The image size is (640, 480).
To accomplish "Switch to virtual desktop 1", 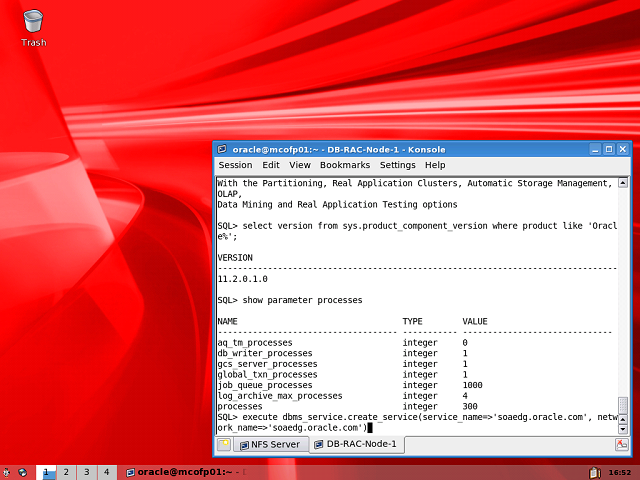I will [46, 472].
